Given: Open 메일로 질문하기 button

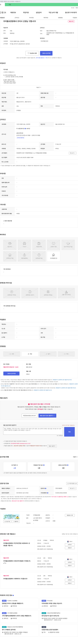Looking at the screenshot, I should [x=52, y=446].
